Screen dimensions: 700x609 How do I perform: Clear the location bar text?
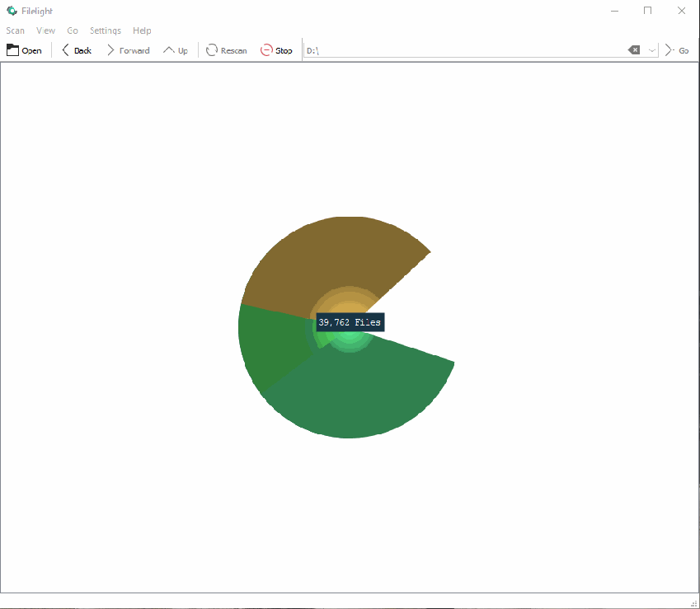pyautogui.click(x=634, y=50)
